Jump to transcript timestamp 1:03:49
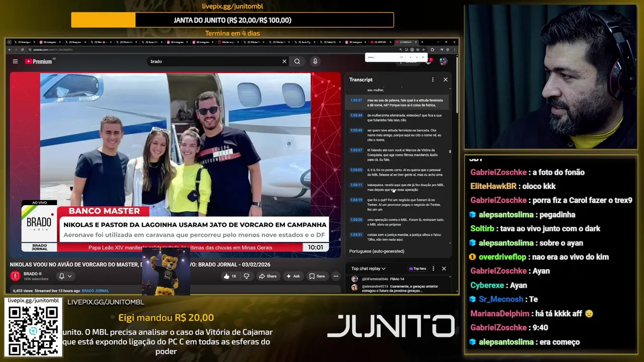 [x=356, y=130]
